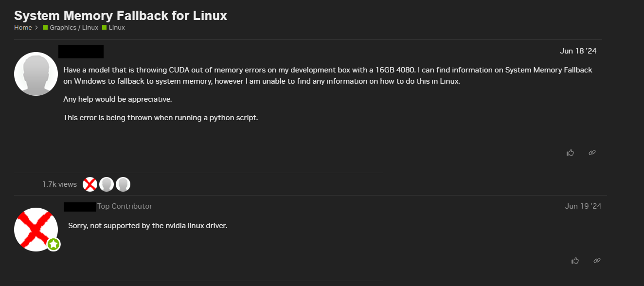Click the 1.7k views counter
This screenshot has height=286, width=644.
[59, 184]
